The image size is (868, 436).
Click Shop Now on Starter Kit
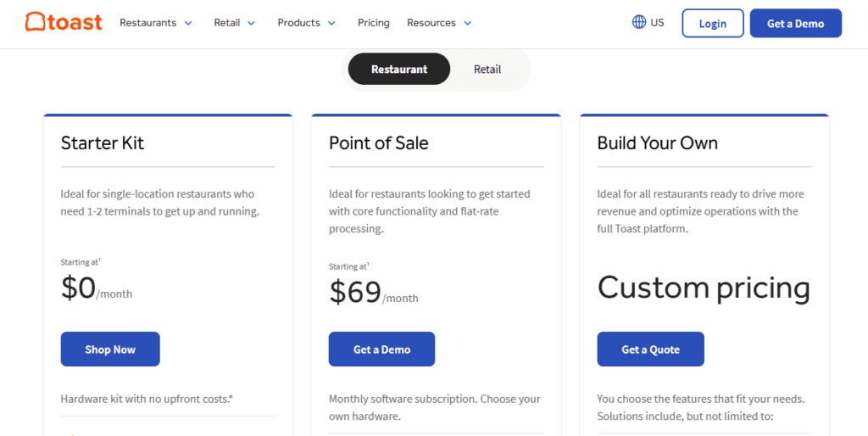point(110,349)
